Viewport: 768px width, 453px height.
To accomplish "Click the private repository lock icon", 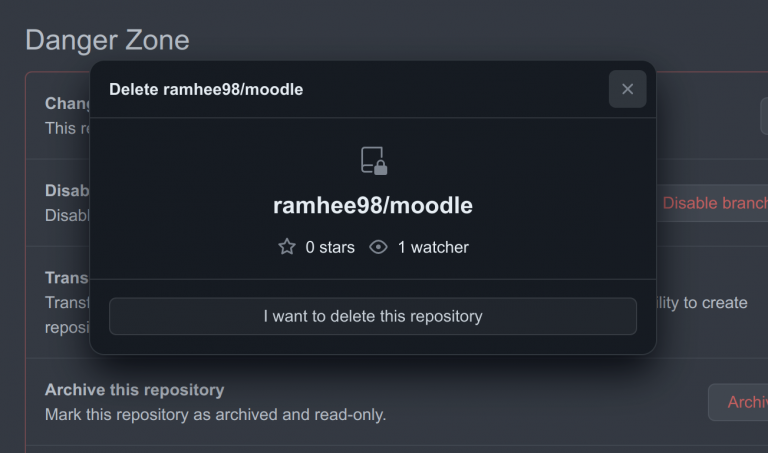I will point(373,160).
